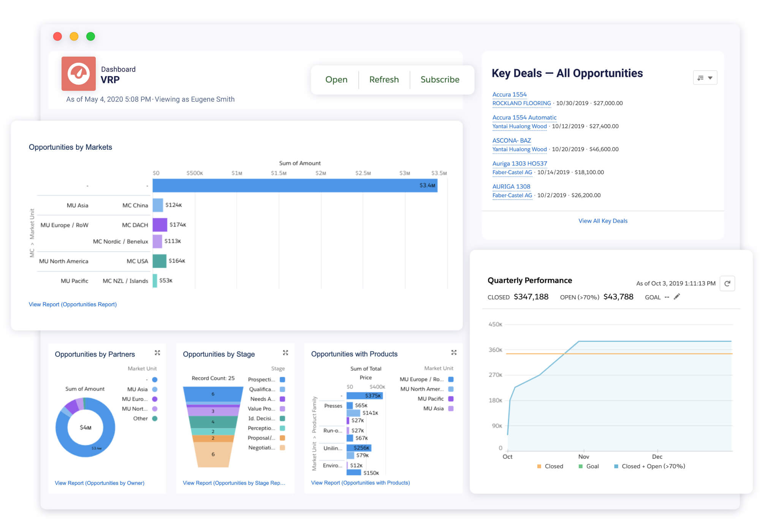This screenshot has width=760, height=532.
Task: Open View Report (Opportunities Report) link
Action: pos(73,304)
